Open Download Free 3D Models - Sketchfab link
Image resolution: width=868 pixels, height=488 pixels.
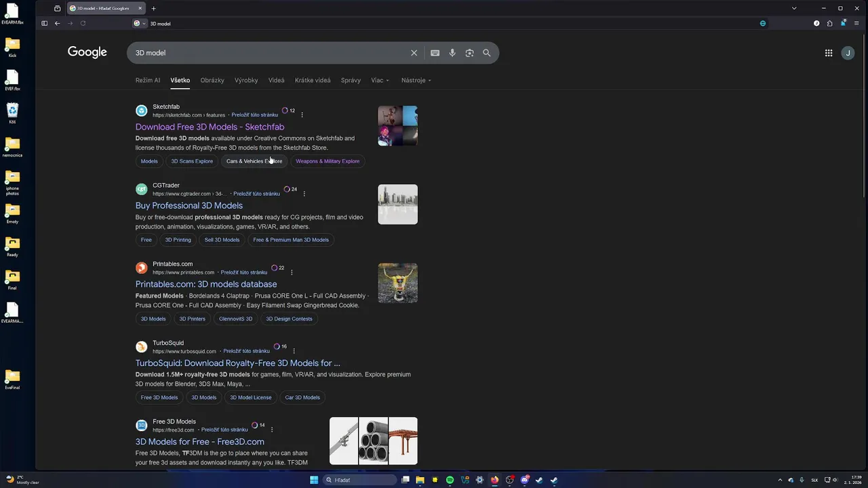point(210,127)
